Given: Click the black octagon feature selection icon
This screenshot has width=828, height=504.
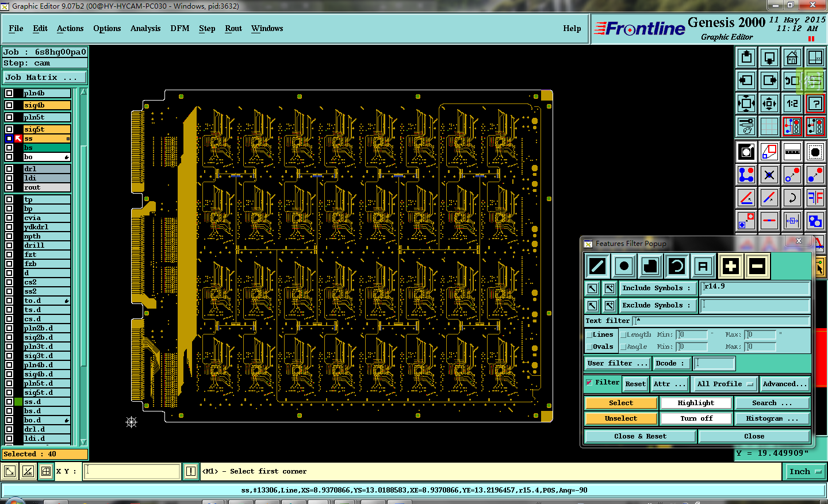Looking at the screenshot, I should pos(815,152).
